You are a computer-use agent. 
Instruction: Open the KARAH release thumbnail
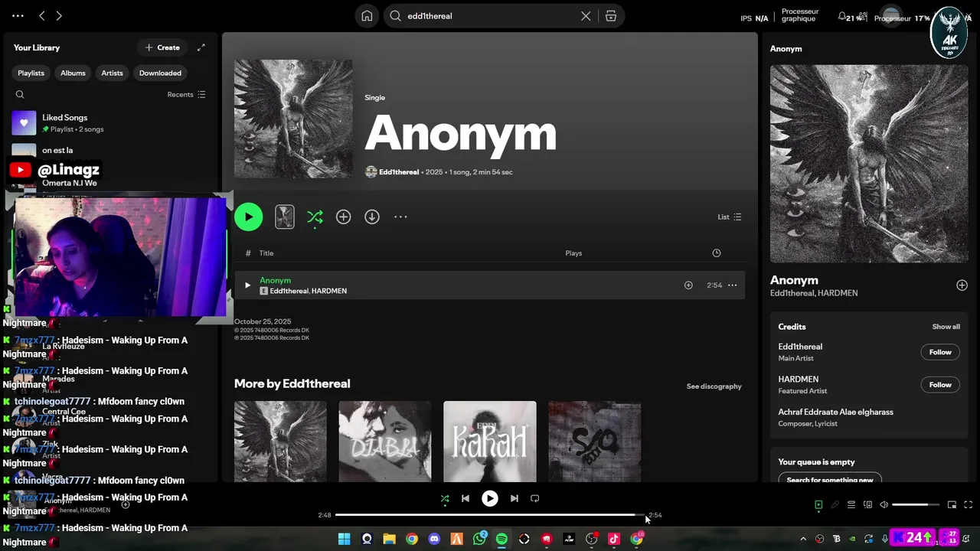click(490, 442)
